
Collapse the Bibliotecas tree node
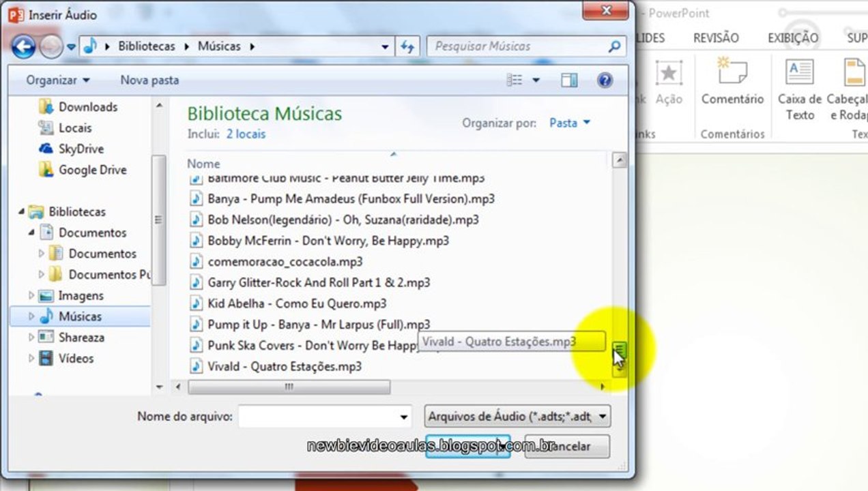(x=20, y=212)
